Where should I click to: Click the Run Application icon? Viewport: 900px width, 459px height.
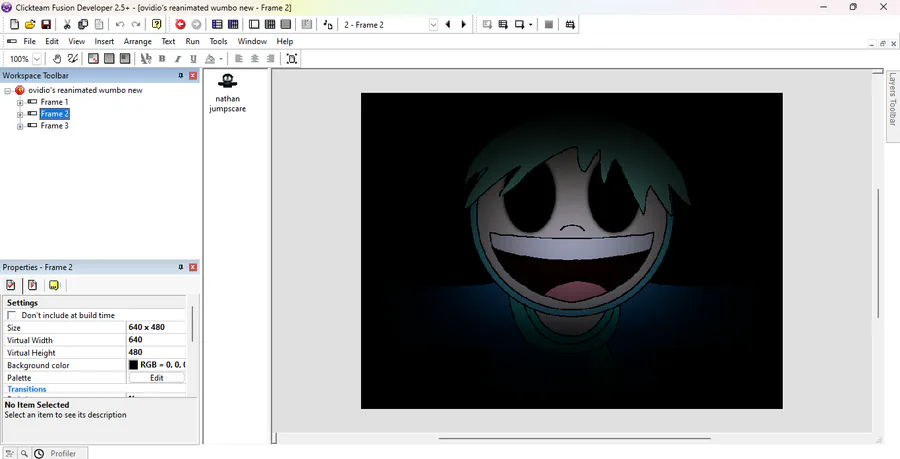(503, 25)
